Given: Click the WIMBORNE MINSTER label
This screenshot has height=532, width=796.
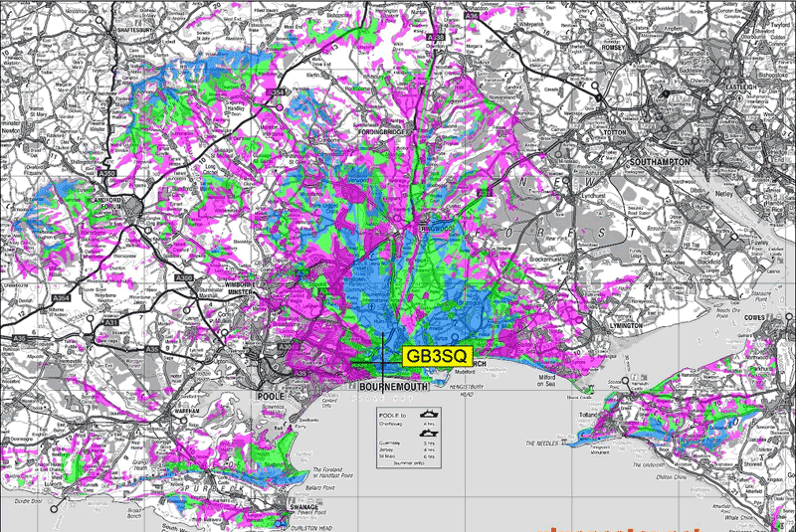Looking at the screenshot, I should (x=239, y=288).
